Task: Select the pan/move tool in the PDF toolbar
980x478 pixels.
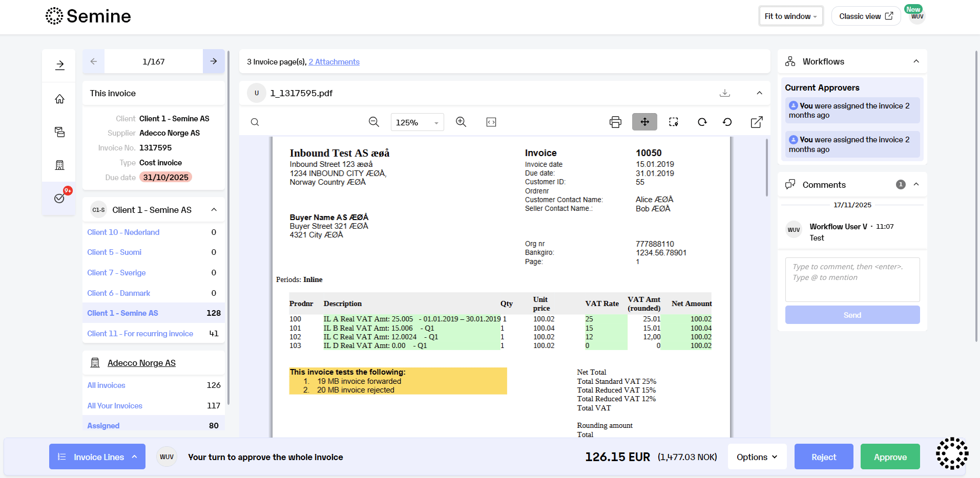Action: click(644, 122)
